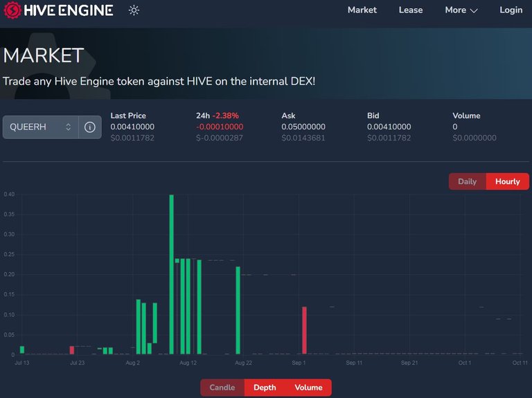Screen dimensions: 532x398
Task: Go to the Market page
Action: pos(362,10)
